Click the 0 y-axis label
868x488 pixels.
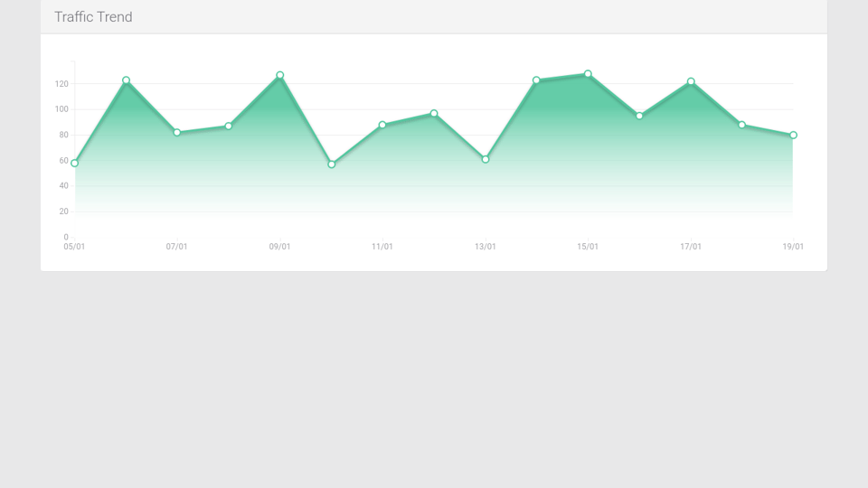click(66, 237)
